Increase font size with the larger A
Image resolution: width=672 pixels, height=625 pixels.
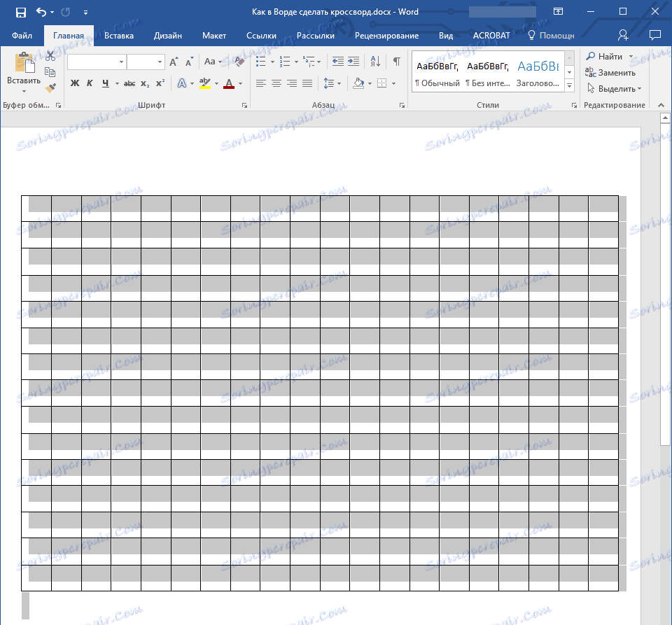coord(174,62)
